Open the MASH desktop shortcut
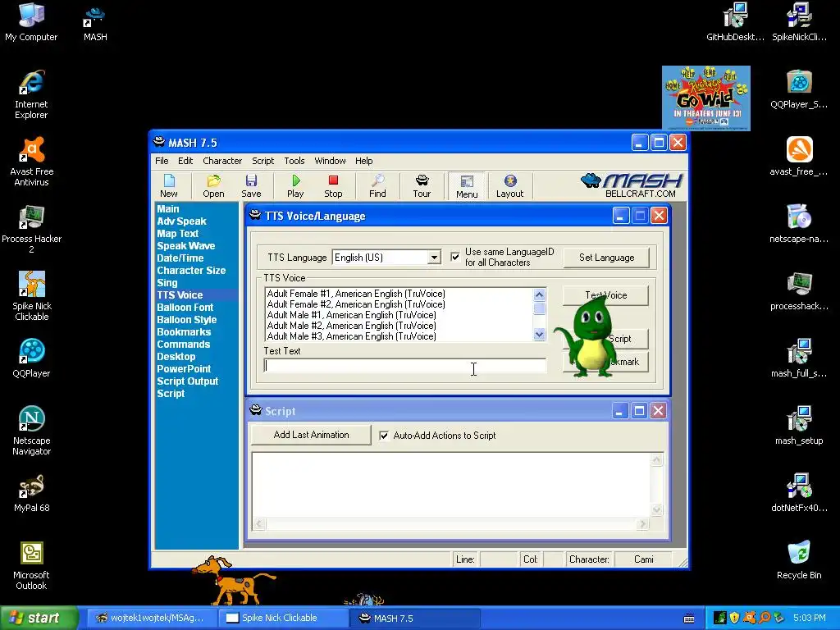Screen dimensions: 840x630 [x=95, y=24]
